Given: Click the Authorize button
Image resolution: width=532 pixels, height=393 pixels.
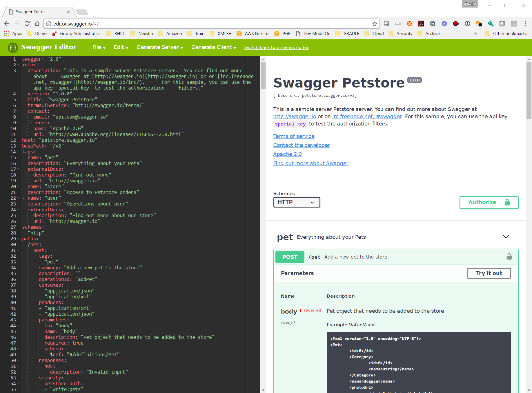Looking at the screenshot, I should tap(489, 202).
